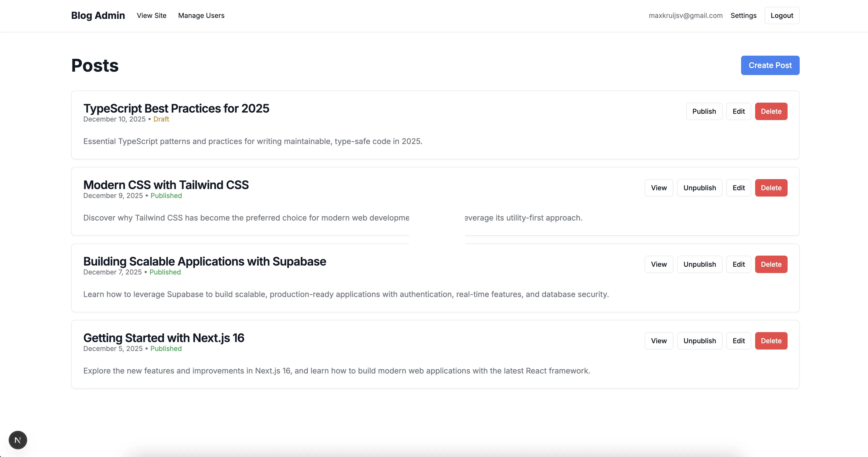View the Building Scalable Applications post

point(659,264)
